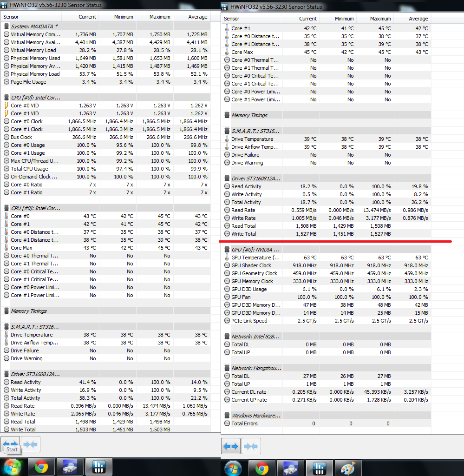Viewport: 464px width, 476px height.
Task: Click expand columns arrows button in left window
Action: click(10, 445)
